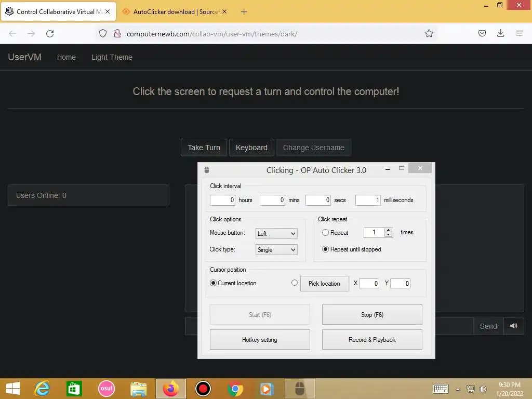Image resolution: width=532 pixels, height=399 pixels.
Task: Open the tracking protection shield icon
Action: [x=103, y=34]
